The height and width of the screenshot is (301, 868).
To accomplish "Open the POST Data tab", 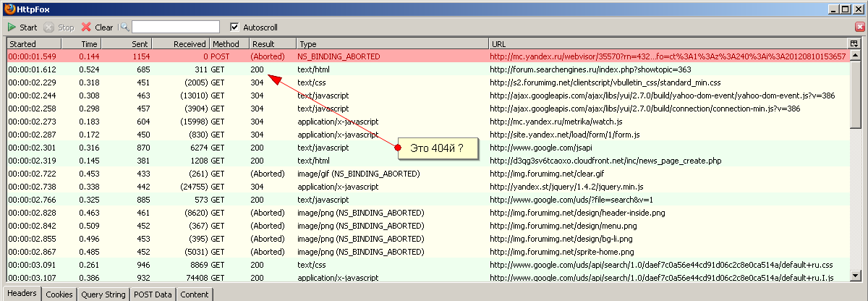I will click(x=153, y=294).
